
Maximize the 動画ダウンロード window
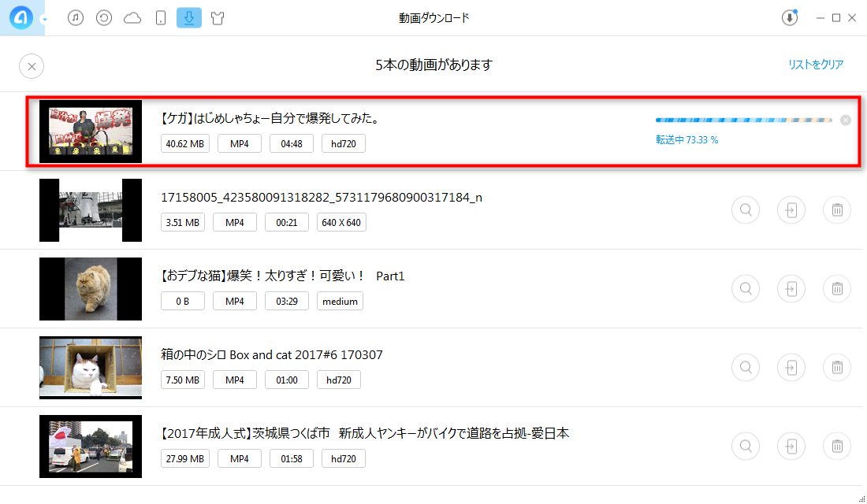pos(836,18)
